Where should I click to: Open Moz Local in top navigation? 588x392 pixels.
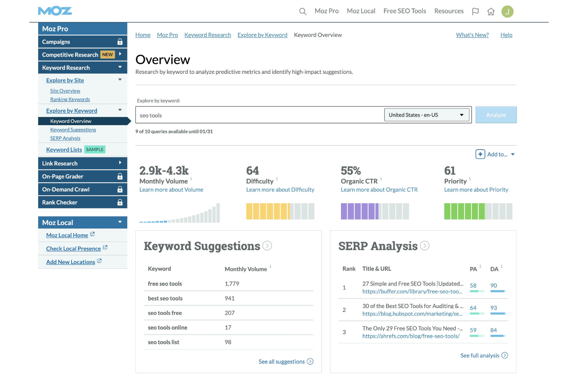(x=361, y=11)
